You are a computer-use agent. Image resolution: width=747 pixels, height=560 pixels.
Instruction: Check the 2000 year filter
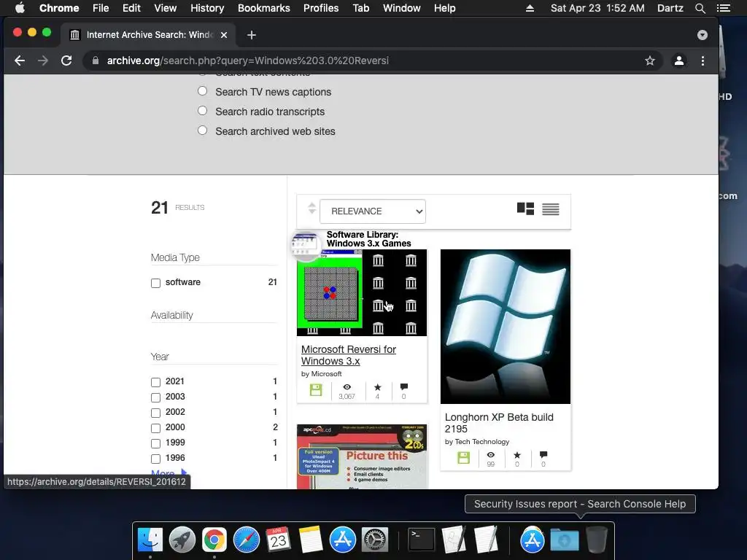tap(156, 427)
